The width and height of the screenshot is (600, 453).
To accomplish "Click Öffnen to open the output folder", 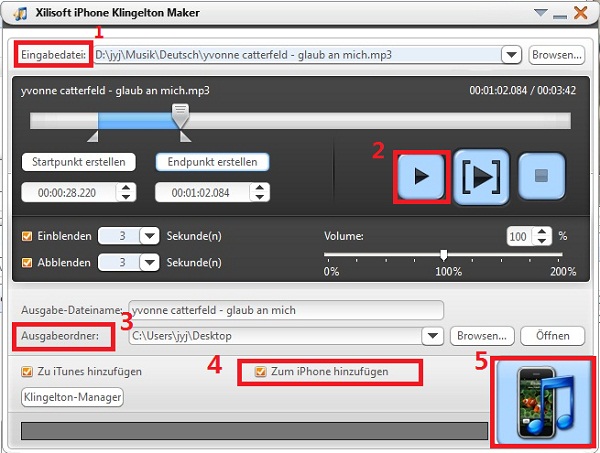I will click(x=553, y=336).
